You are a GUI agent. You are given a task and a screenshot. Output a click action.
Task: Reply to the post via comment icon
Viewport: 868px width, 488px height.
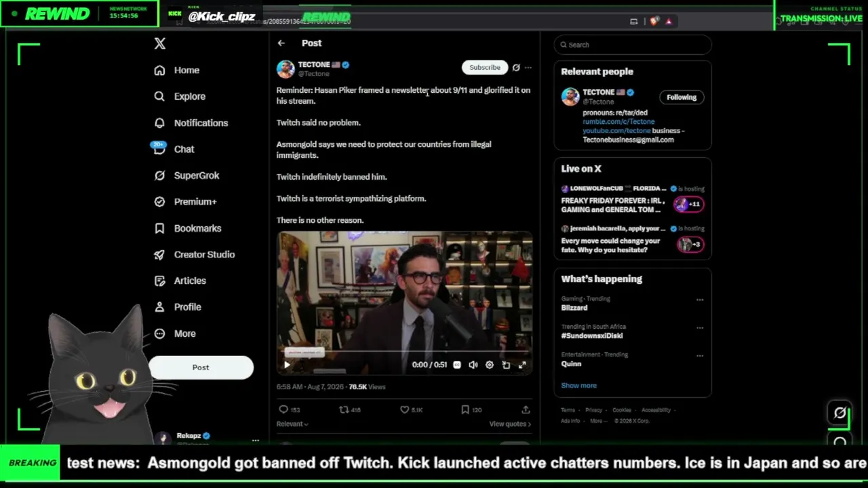[x=290, y=409]
